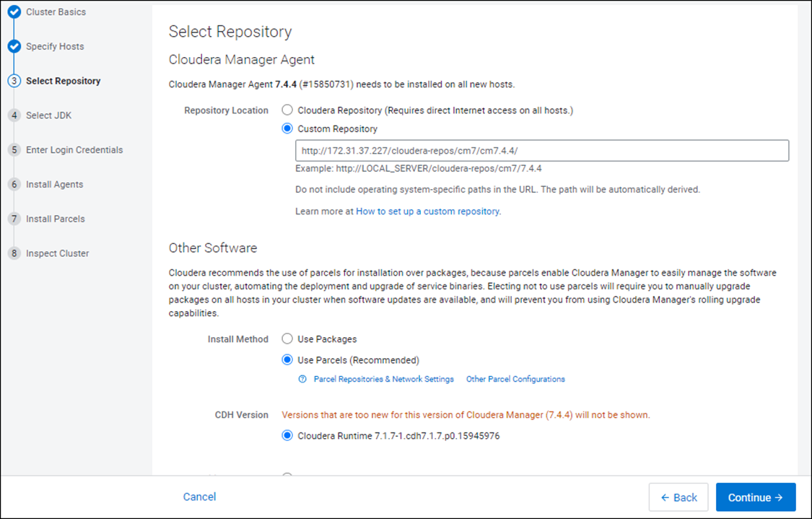
Task: Select the Custom Repository radio option
Action: (287, 129)
